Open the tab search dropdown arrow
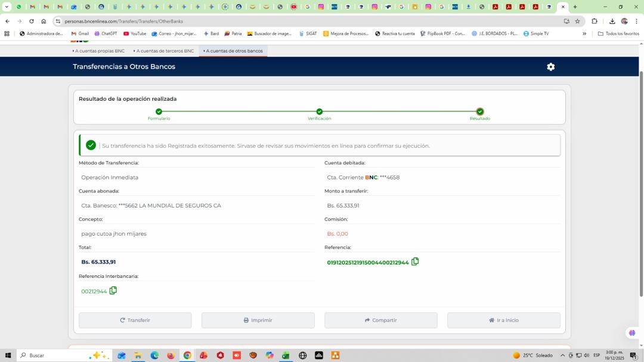Image resolution: width=644 pixels, height=362 pixels. (x=7, y=7)
